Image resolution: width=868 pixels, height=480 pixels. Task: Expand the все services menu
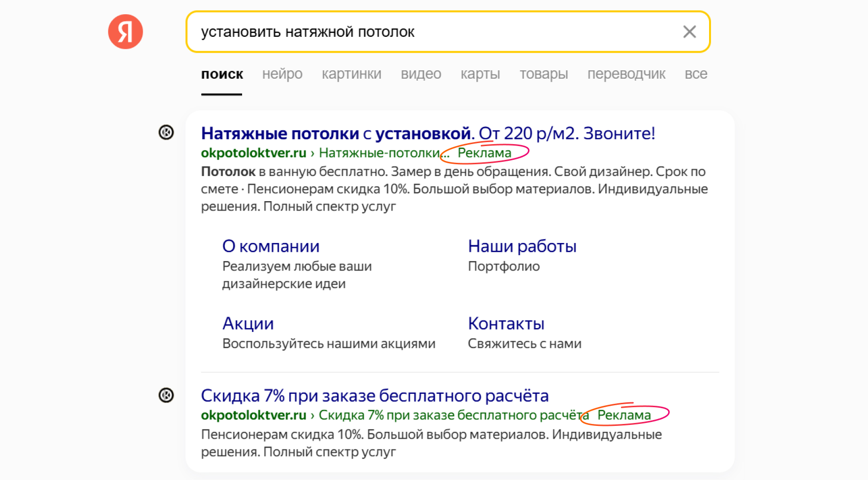point(696,74)
